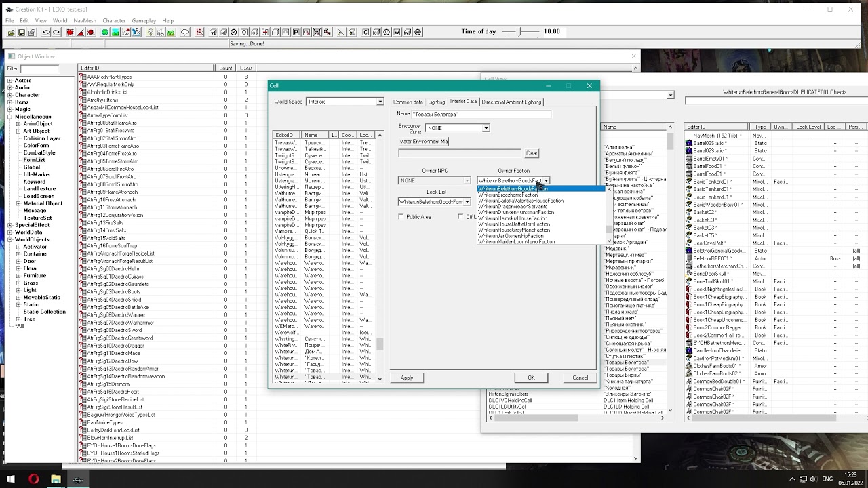Select FormList in the object tree

pos(34,160)
